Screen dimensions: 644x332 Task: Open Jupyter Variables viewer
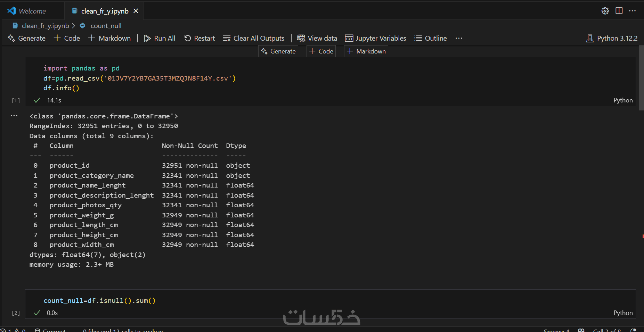point(375,38)
